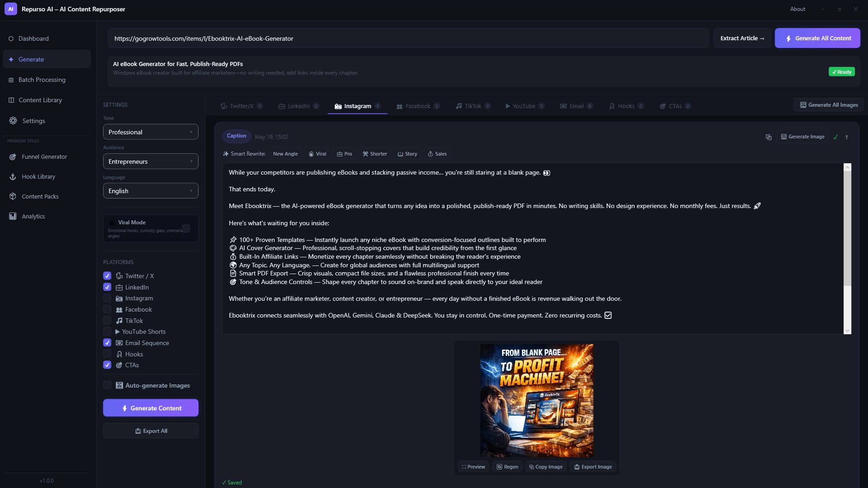Switch to the Twitter/X tab

tap(242, 106)
